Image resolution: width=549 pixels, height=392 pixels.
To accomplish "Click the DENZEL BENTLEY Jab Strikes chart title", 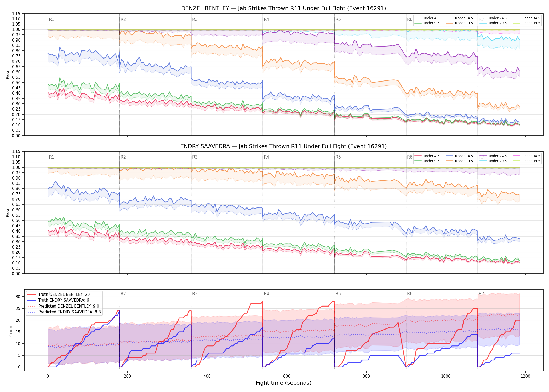I will pos(283,8).
